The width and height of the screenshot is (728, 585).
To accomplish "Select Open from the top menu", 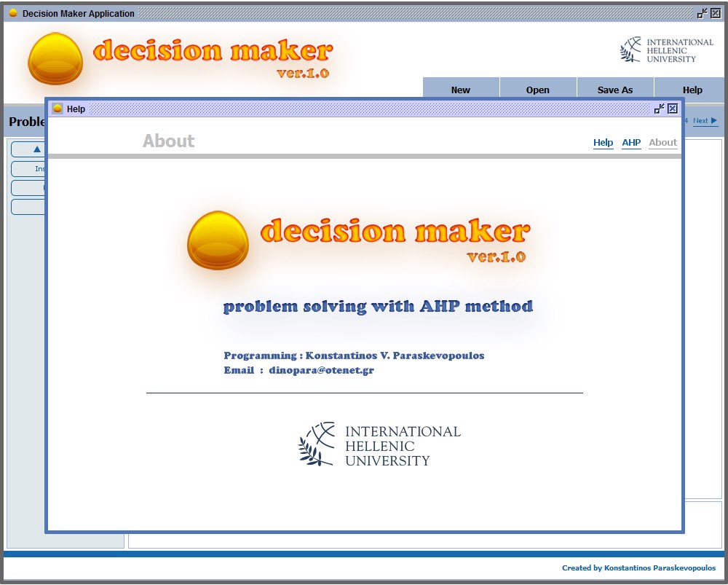I will (538, 90).
